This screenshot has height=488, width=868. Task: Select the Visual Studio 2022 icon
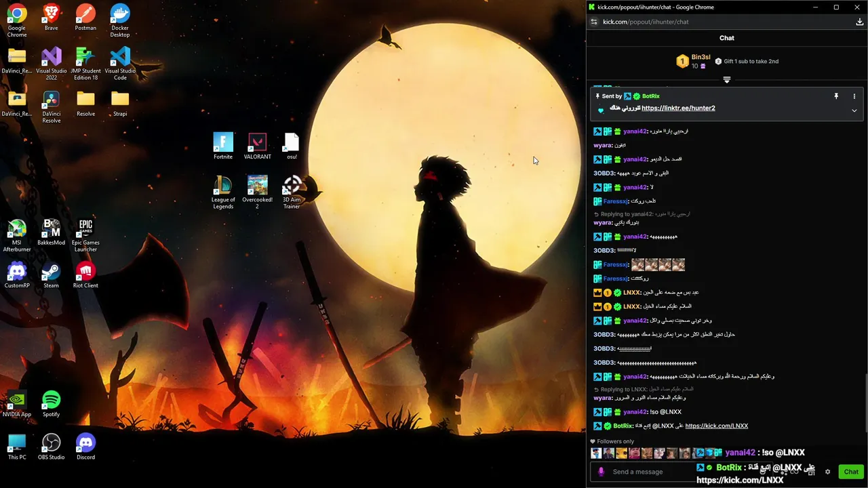(x=51, y=64)
